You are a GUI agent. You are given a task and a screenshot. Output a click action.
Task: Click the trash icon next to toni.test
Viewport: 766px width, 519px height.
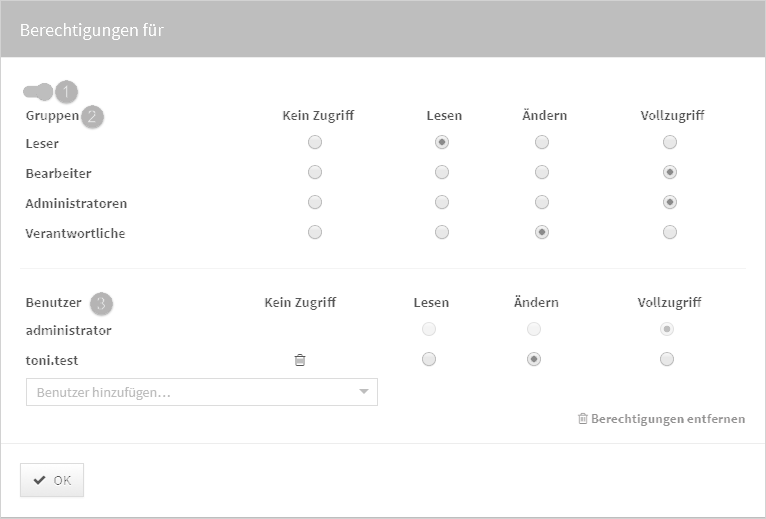pyautogui.click(x=299, y=360)
